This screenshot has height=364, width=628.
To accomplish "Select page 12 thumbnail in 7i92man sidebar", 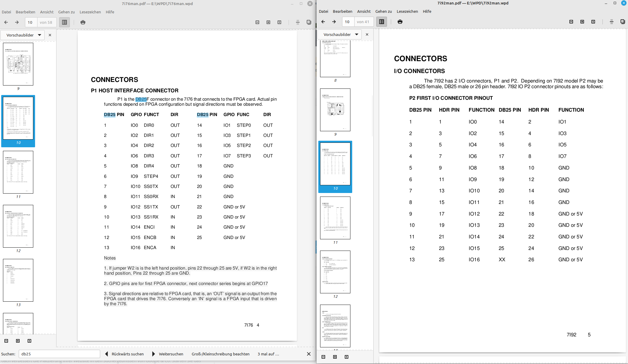I will 335,272.
